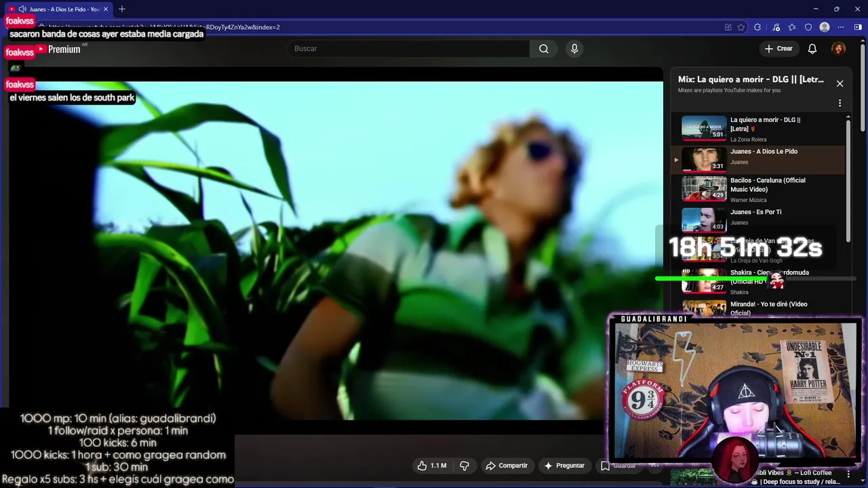
Task: Select Juanes - A Dios Le Pido in playlist
Action: coord(758,159)
